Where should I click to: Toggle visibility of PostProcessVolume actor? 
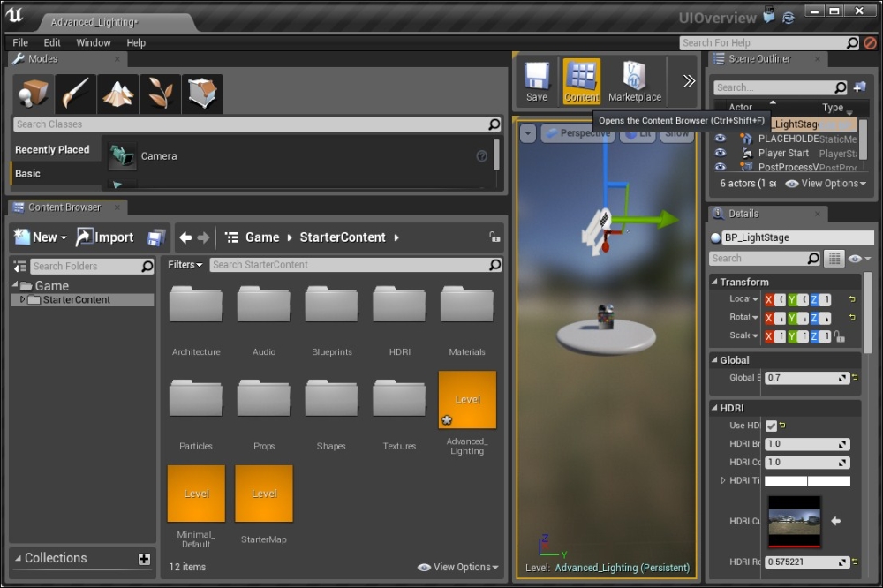click(721, 167)
